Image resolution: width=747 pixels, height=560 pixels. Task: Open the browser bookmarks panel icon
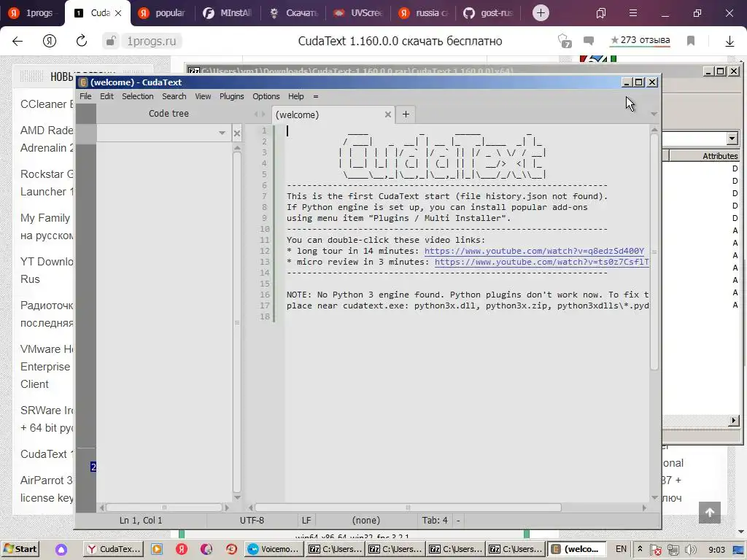[x=601, y=13]
